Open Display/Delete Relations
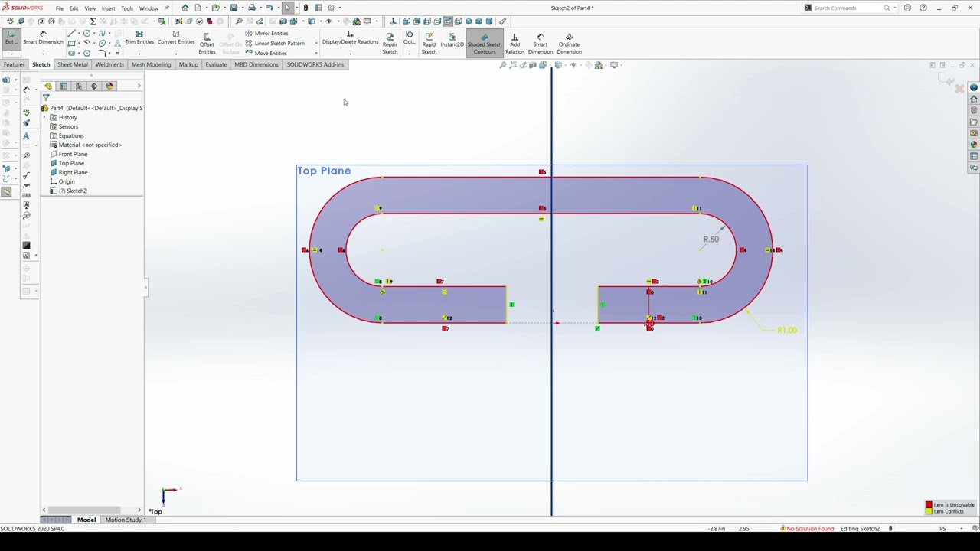980x551 pixels. point(350,38)
